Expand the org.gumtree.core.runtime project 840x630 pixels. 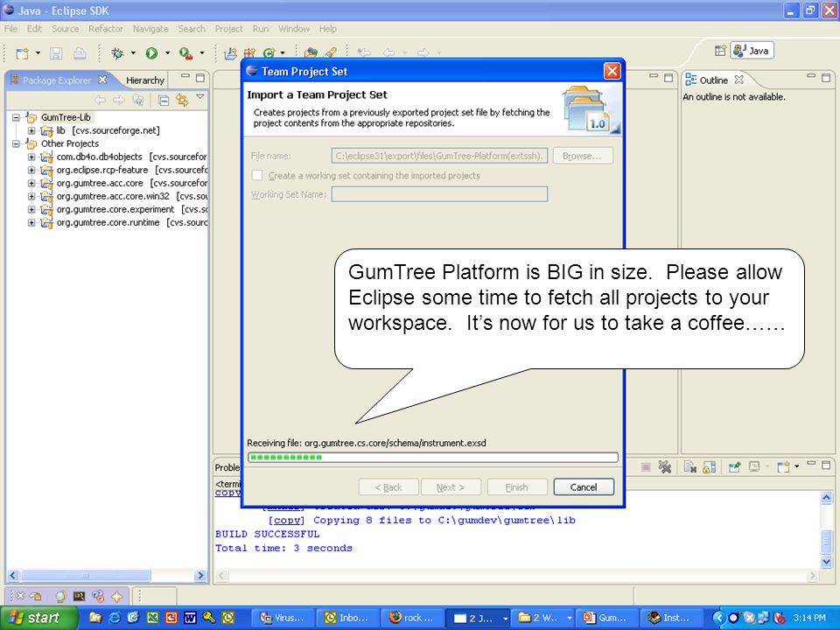(31, 222)
